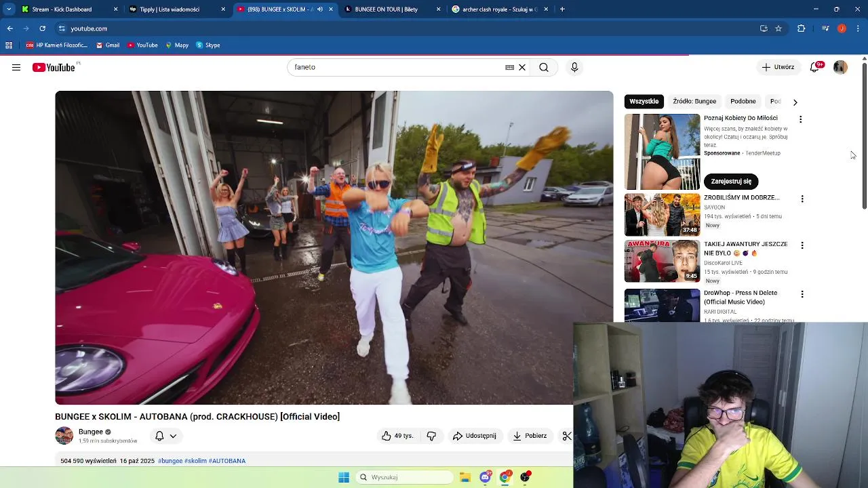Open Windows Start menu on taskbar
Viewport: 868px width, 488px height.
coord(344,477)
